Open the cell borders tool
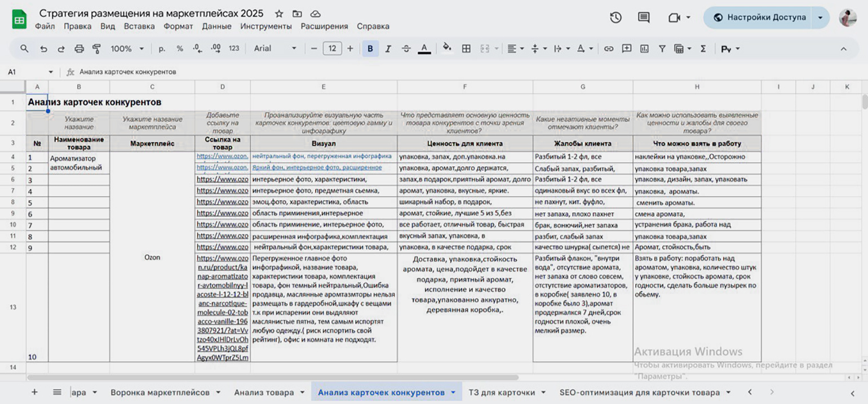868x404 pixels. [466, 49]
